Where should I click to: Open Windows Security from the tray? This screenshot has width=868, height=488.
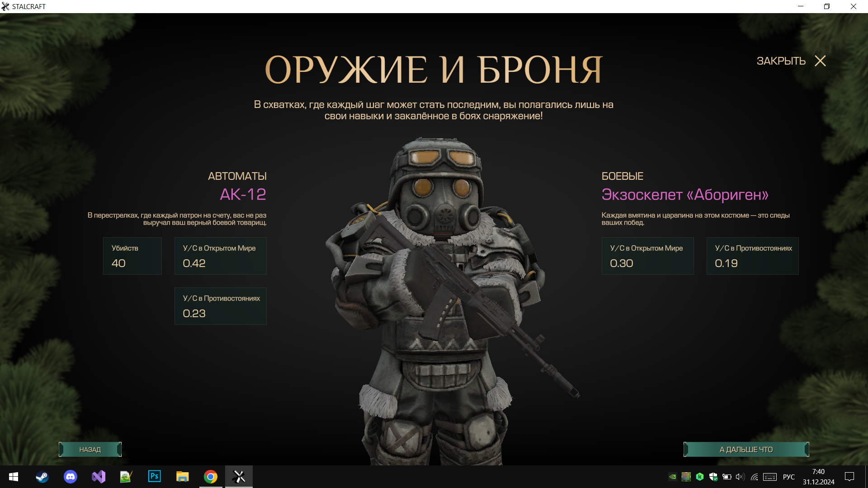tap(713, 477)
